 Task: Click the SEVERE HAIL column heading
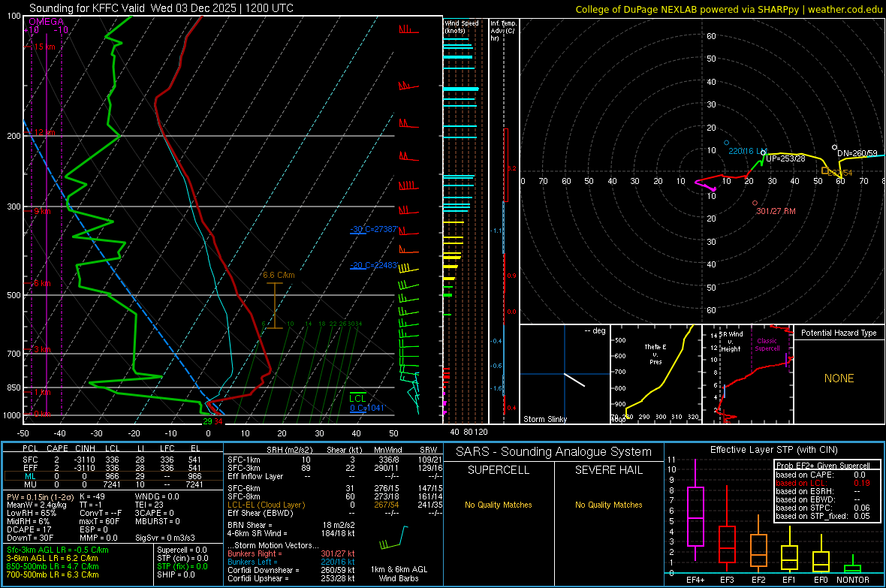point(608,470)
